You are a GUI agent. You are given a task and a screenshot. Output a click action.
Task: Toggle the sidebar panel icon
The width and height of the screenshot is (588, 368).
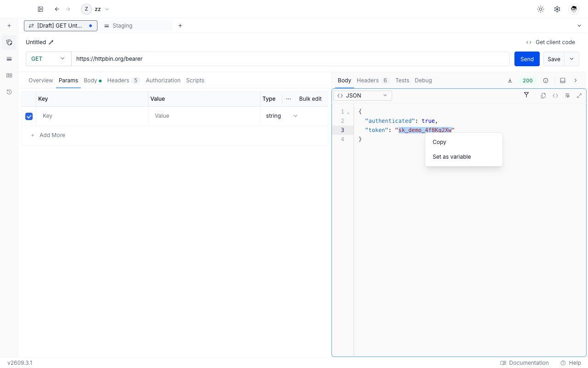[x=40, y=9]
